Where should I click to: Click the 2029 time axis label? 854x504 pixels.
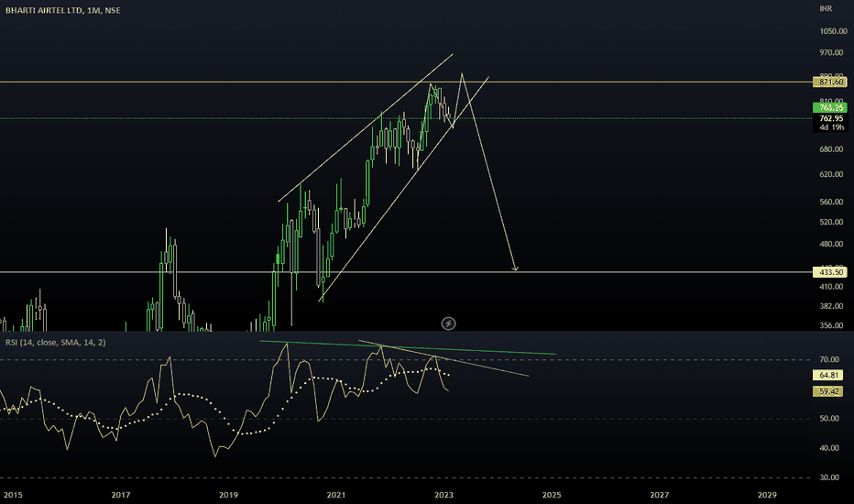pyautogui.click(x=767, y=495)
